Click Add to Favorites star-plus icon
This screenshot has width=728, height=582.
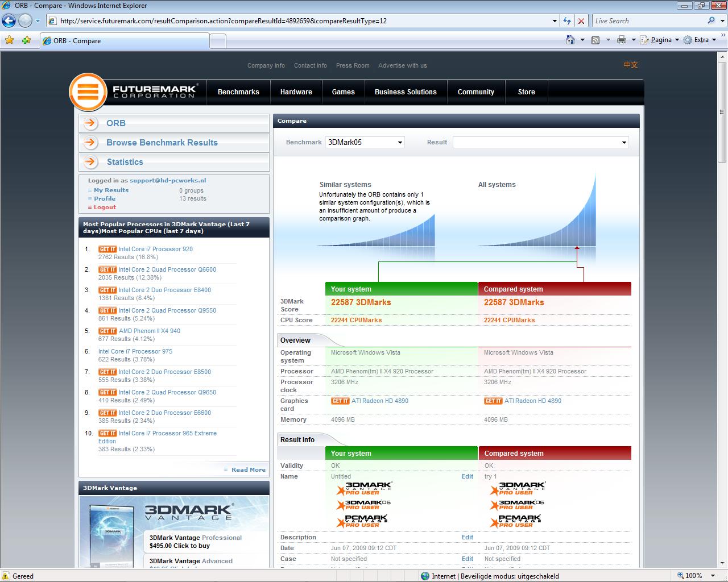26,40
